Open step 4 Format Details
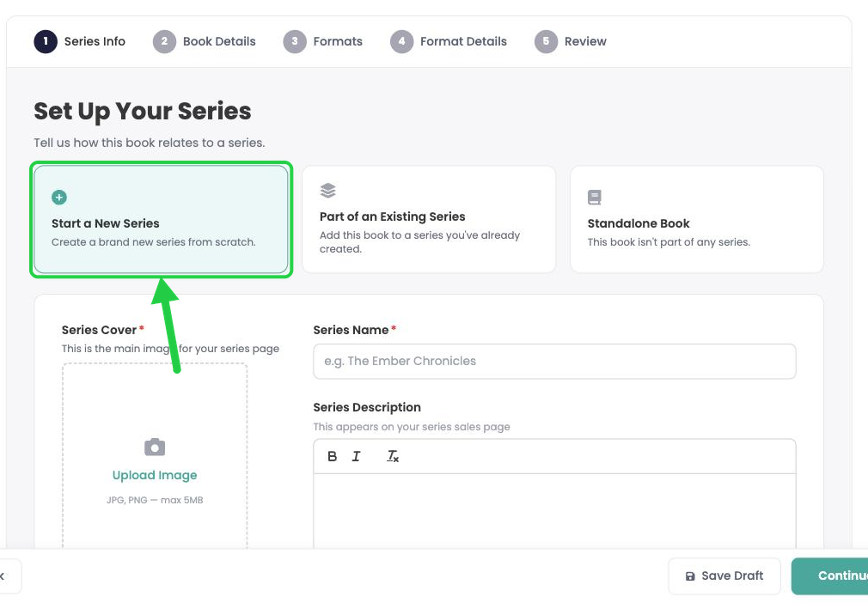Viewport: 868px width, 603px height. click(449, 41)
